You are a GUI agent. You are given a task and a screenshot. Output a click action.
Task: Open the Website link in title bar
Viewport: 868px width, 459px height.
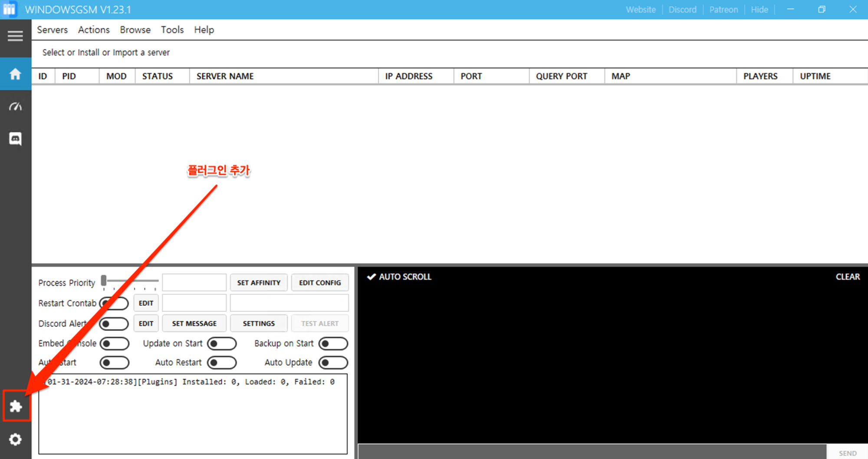coord(641,10)
